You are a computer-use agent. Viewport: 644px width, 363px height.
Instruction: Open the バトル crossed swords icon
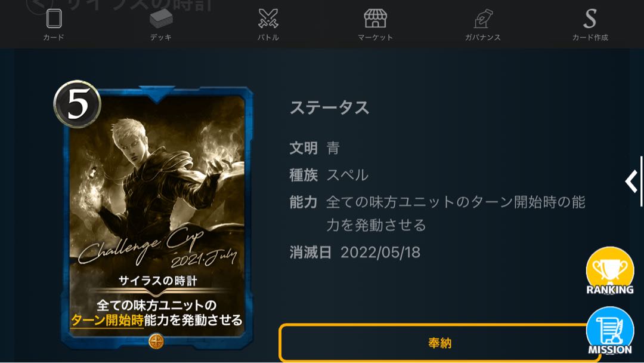[x=268, y=19]
